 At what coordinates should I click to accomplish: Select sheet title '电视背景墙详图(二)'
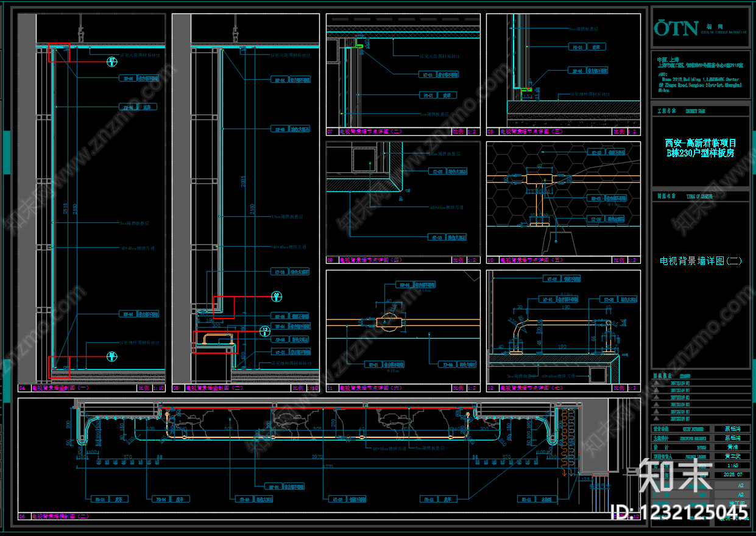click(x=701, y=261)
